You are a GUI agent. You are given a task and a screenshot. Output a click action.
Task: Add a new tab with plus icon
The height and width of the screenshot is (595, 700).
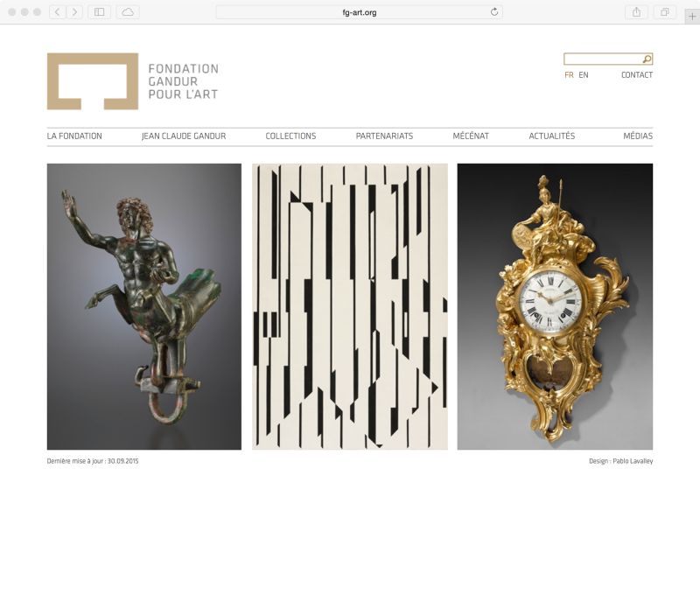692,17
